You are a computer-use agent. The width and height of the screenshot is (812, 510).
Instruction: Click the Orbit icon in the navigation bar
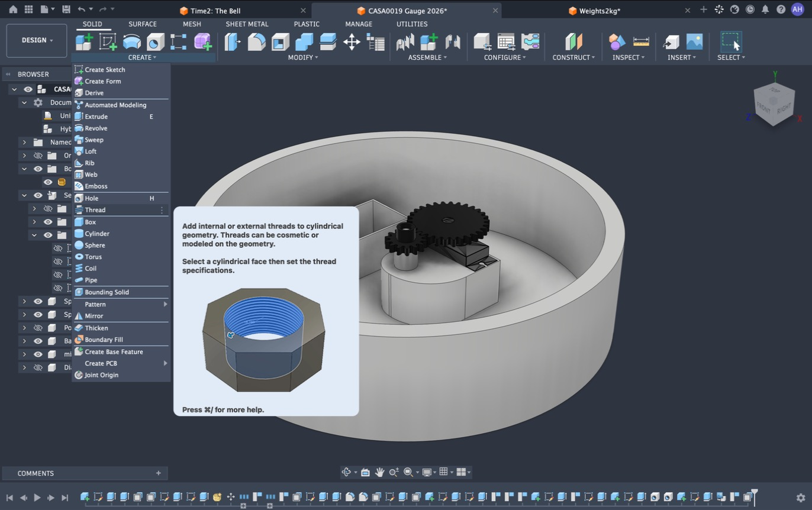347,472
